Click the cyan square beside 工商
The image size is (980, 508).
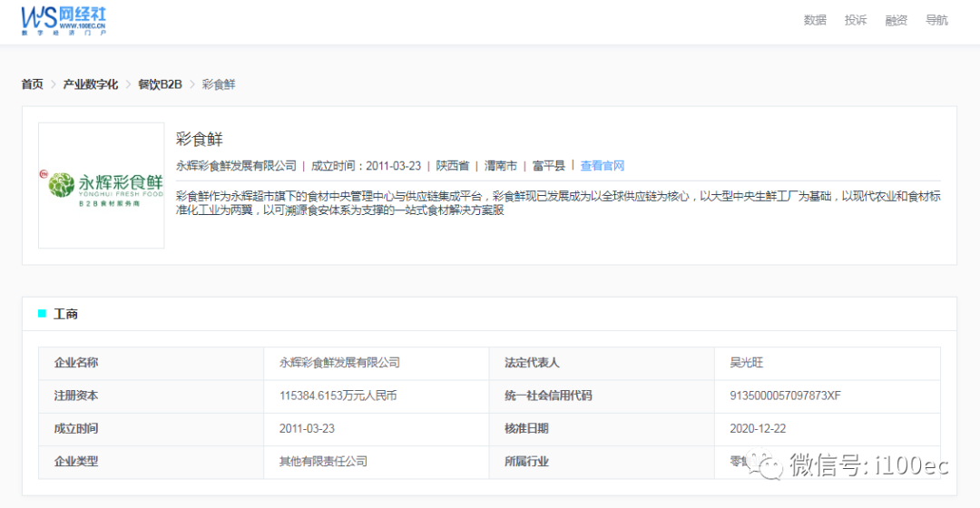pyautogui.click(x=42, y=314)
